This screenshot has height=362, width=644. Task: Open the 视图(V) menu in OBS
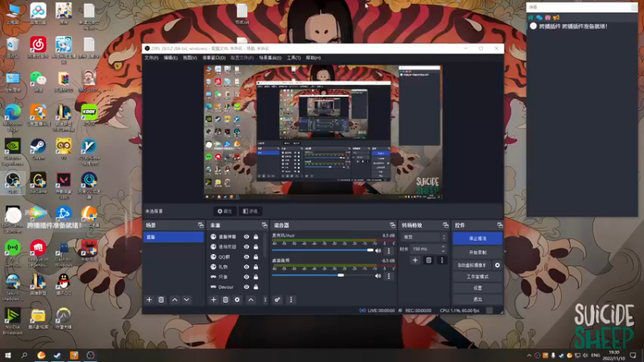click(x=190, y=58)
